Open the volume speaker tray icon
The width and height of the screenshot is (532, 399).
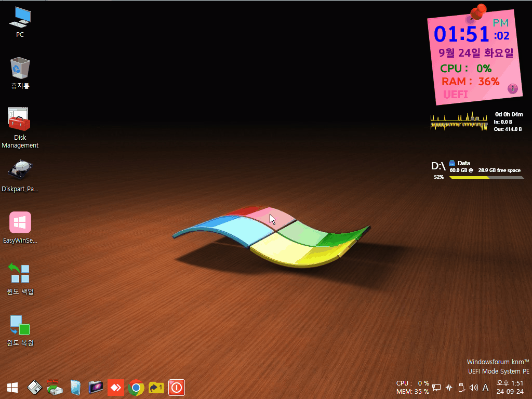[473, 388]
